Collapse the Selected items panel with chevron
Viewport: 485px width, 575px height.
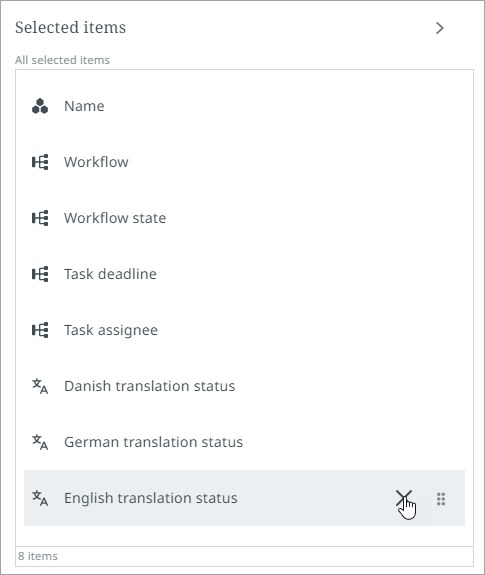[x=440, y=28]
